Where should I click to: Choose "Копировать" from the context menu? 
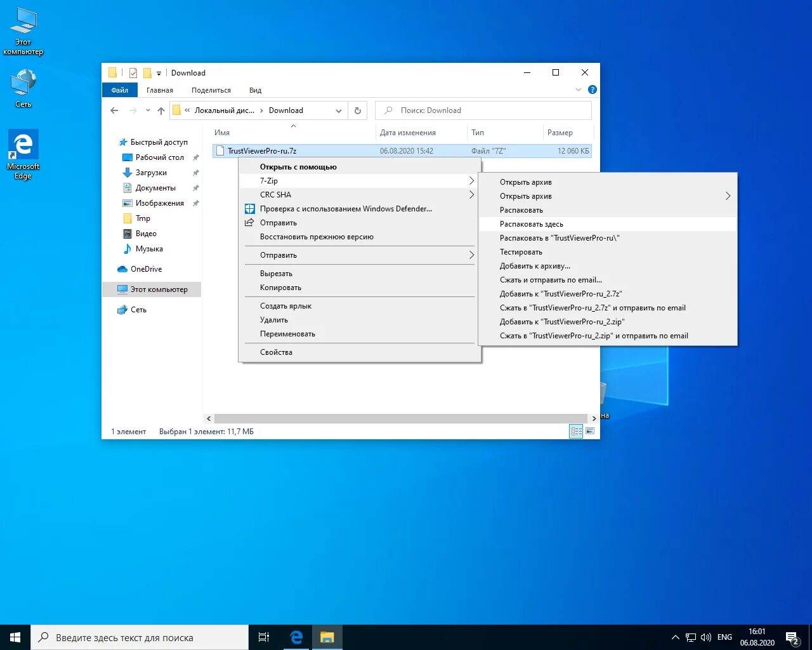[360, 288]
